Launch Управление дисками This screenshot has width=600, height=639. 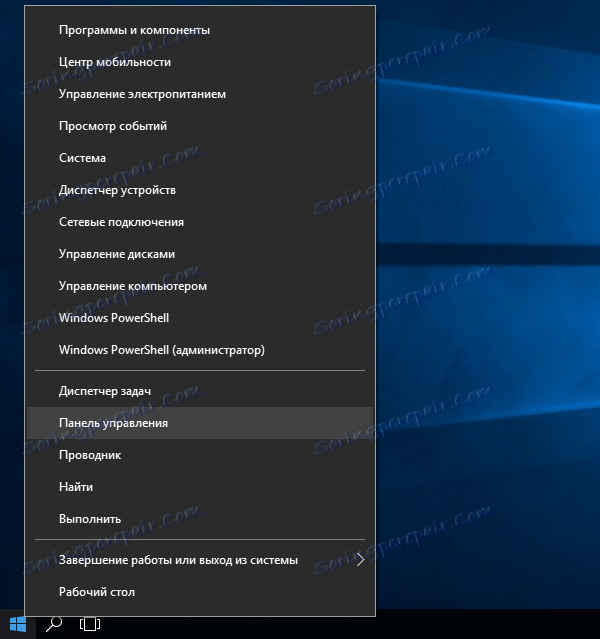click(200, 254)
